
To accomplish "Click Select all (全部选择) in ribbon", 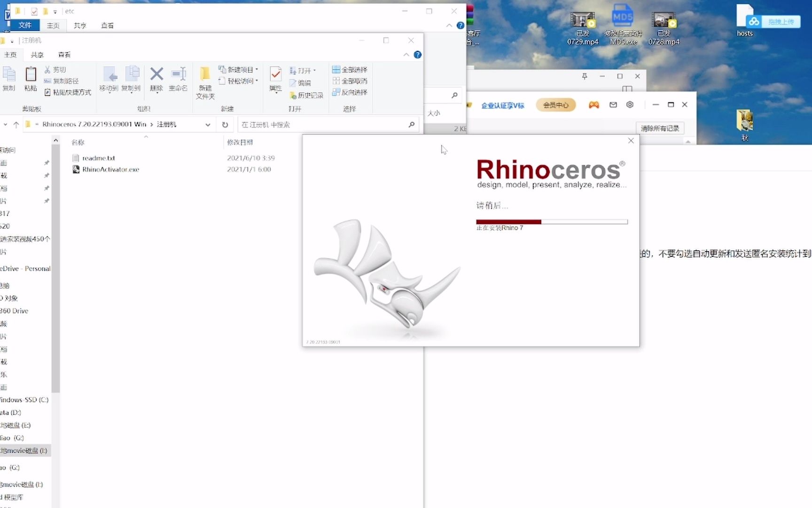I will pos(350,70).
